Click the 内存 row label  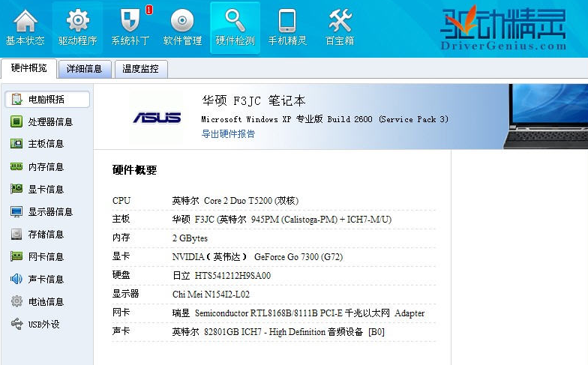tap(121, 238)
